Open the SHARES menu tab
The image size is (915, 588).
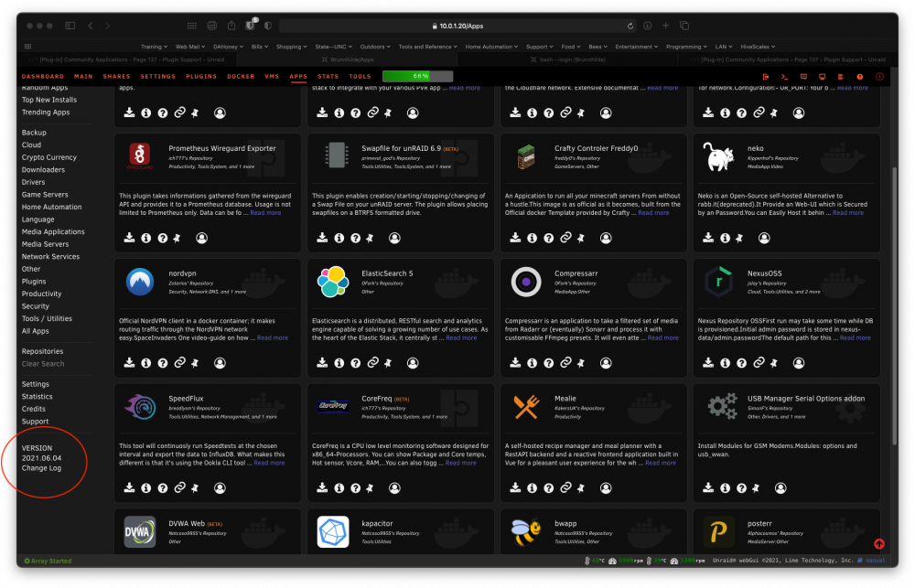(117, 77)
